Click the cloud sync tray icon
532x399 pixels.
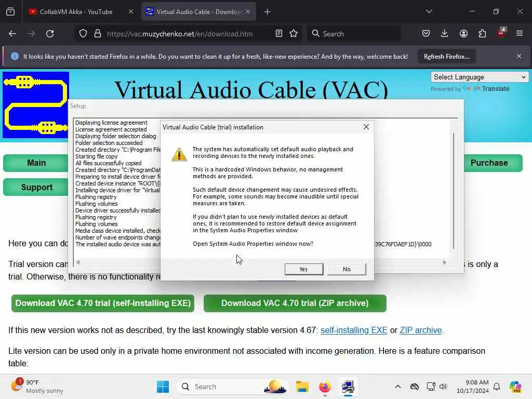coord(415,387)
